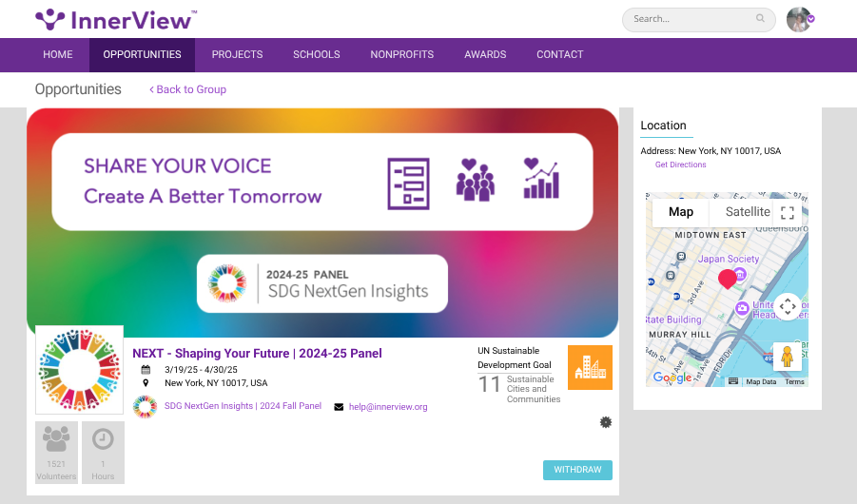Open the Projects menu item

point(237,54)
